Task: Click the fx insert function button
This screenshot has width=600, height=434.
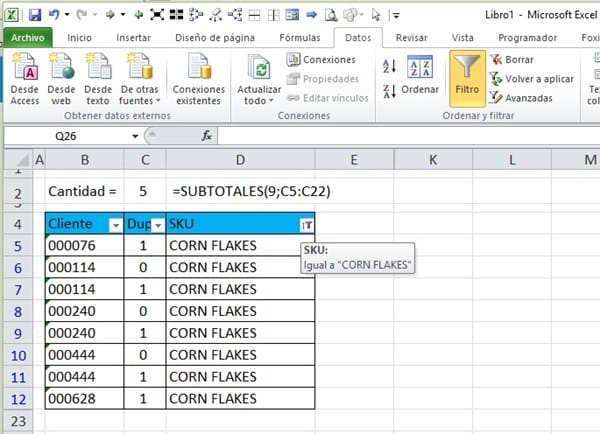Action: [206, 136]
